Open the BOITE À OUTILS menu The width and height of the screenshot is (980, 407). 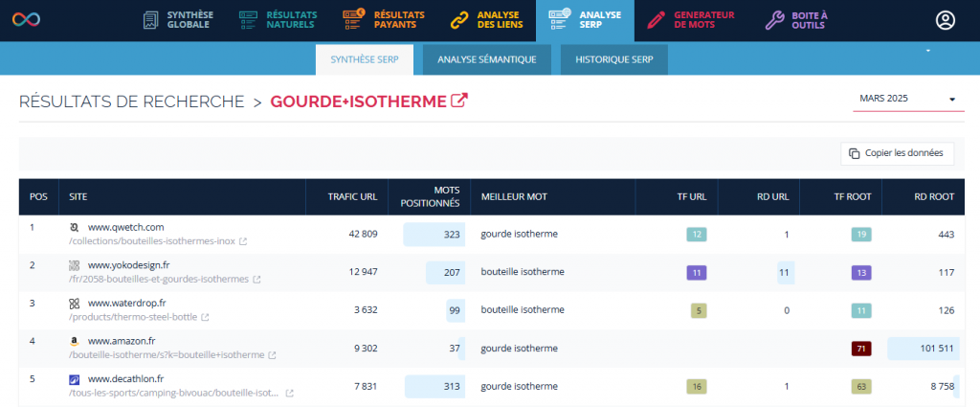click(796, 20)
